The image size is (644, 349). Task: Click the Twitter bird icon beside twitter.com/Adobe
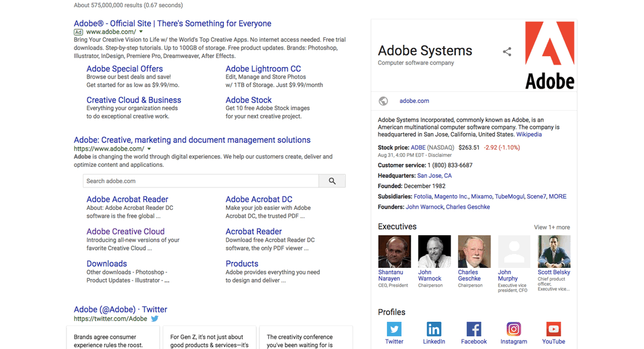coord(155,319)
